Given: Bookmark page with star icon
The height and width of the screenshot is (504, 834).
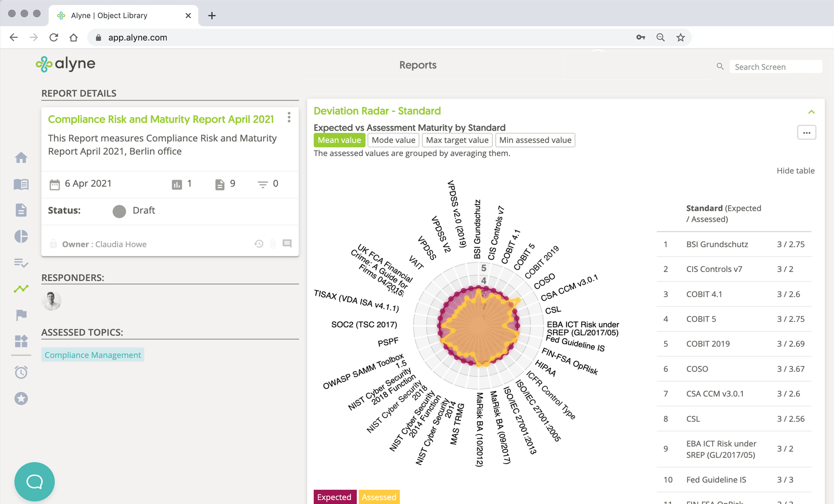Looking at the screenshot, I should (680, 37).
